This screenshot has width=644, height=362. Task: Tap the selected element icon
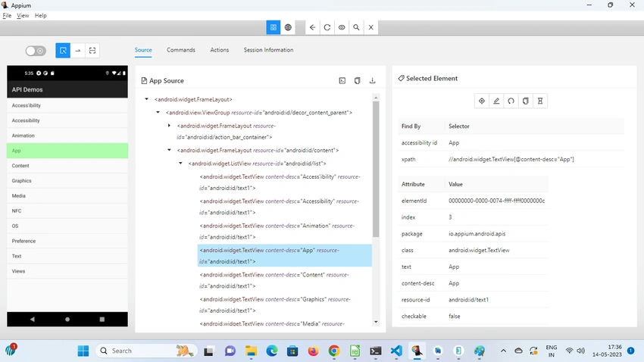(482, 101)
